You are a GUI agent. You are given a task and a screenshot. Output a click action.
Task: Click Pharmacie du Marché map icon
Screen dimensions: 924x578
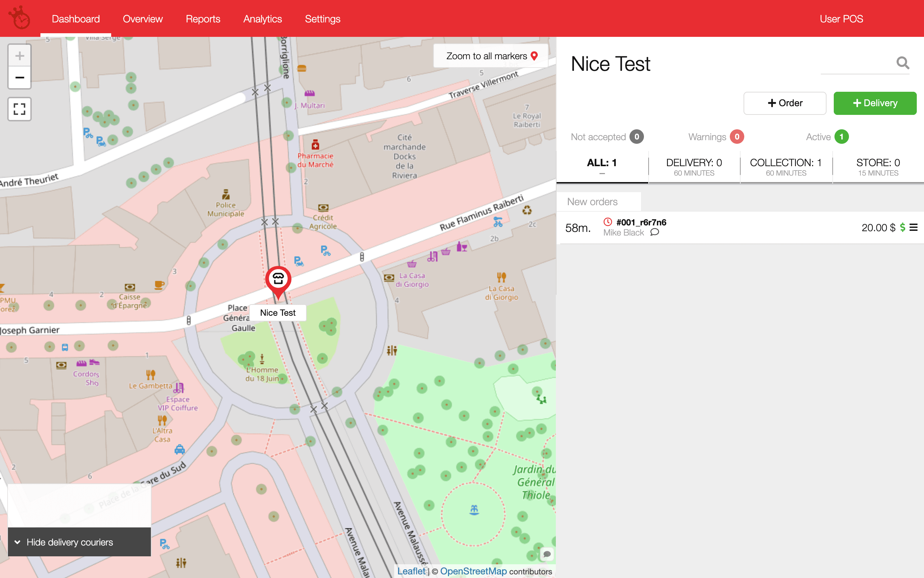click(x=315, y=145)
